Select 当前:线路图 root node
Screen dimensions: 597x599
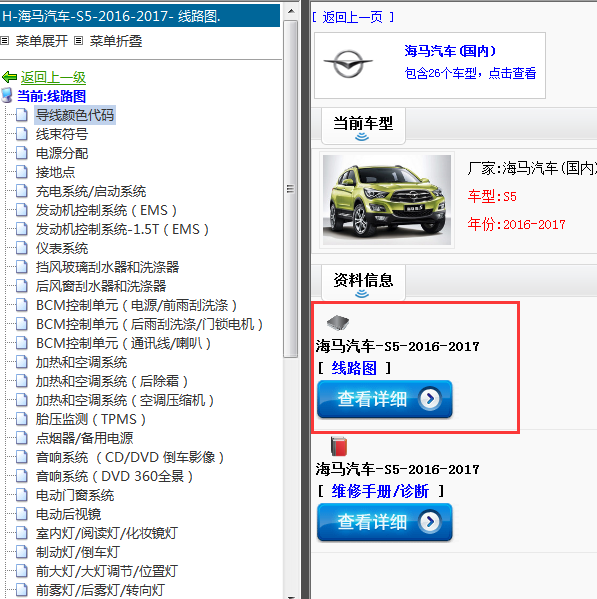(52, 96)
